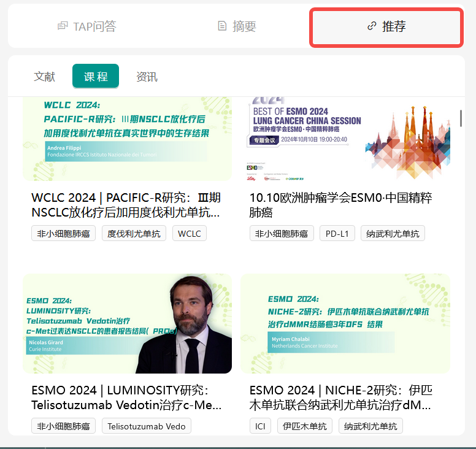Select the 课程 sub-tab
Viewport: 476px width, 449px height.
click(x=96, y=76)
